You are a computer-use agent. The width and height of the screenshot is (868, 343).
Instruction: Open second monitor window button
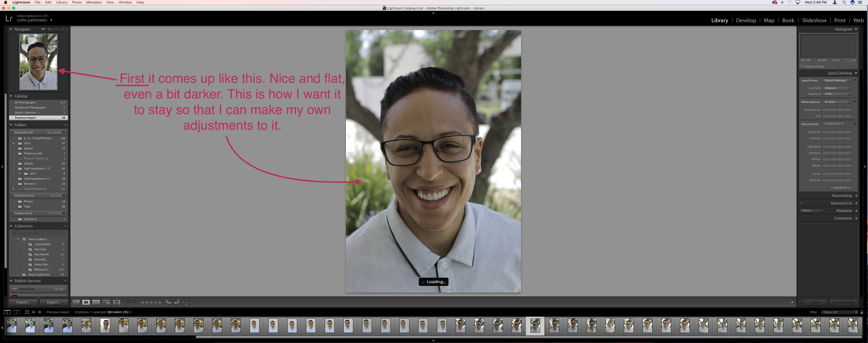pyautogui.click(x=16, y=312)
